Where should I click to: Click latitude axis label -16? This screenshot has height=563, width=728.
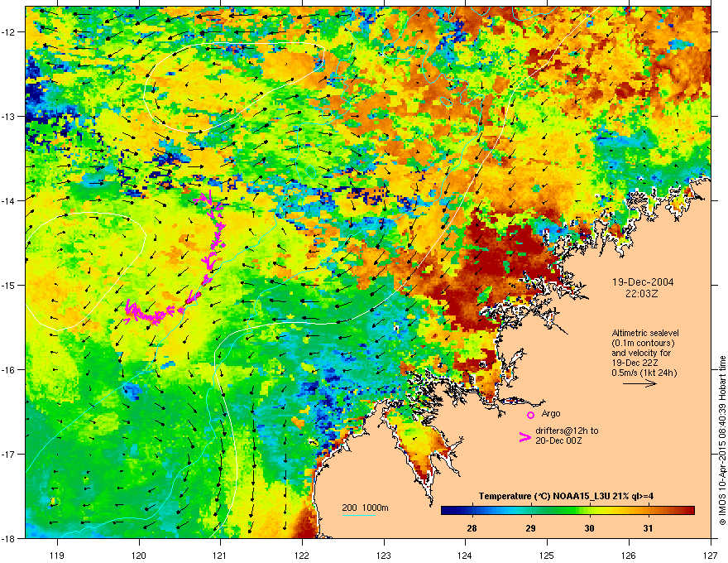tap(9, 369)
